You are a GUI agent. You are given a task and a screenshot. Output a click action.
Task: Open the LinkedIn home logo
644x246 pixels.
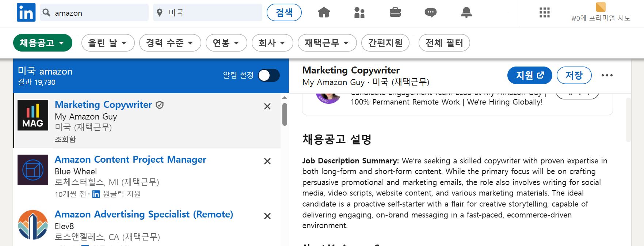click(26, 12)
